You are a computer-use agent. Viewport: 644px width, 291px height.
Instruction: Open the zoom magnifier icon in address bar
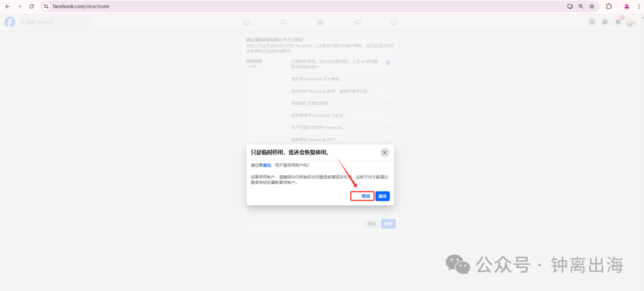click(x=581, y=7)
